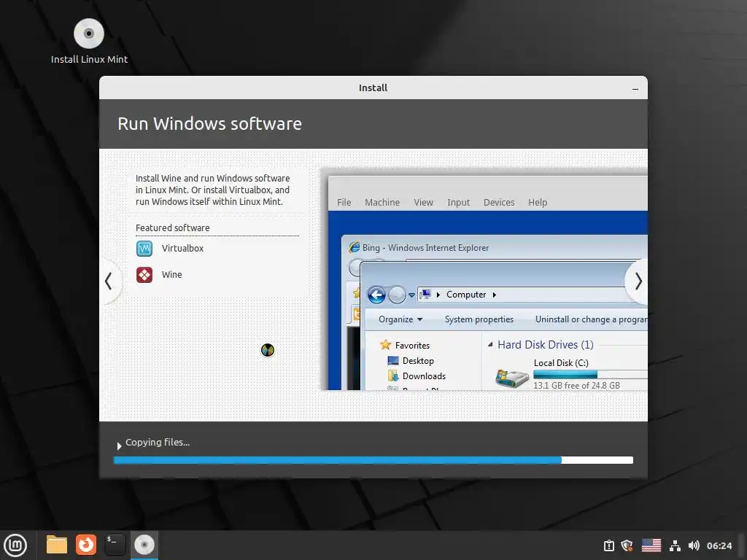
Task: Open the US keyboard layout flag indicator
Action: [651, 545]
